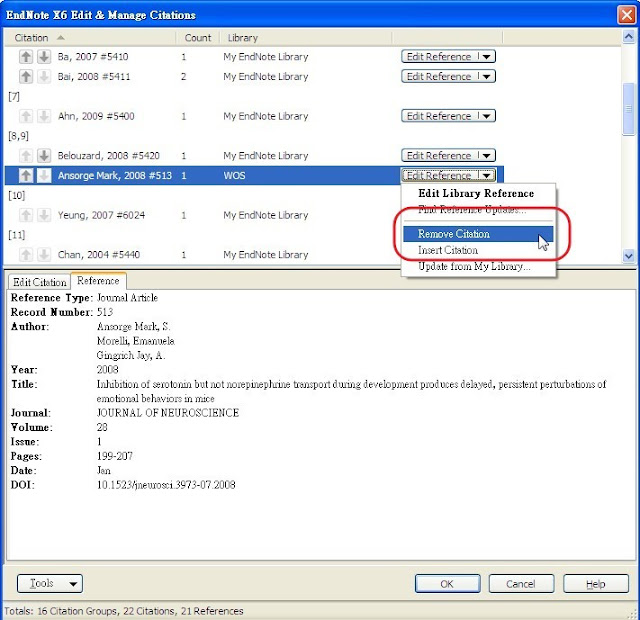Image resolution: width=640 pixels, height=620 pixels.
Task: Sort by the Citation column header
Action: point(90,38)
